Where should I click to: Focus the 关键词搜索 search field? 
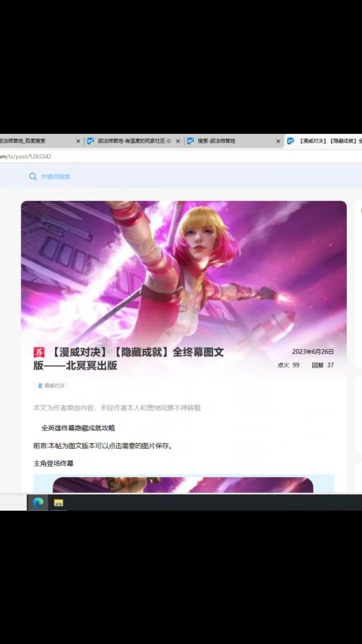[56, 177]
